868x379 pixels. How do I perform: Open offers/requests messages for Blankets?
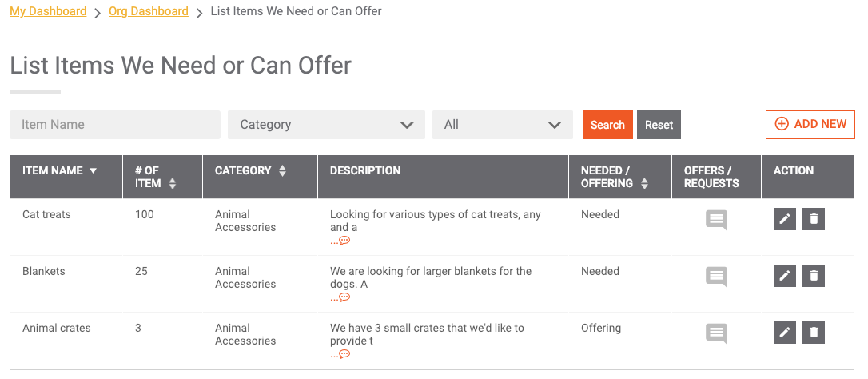tap(716, 277)
